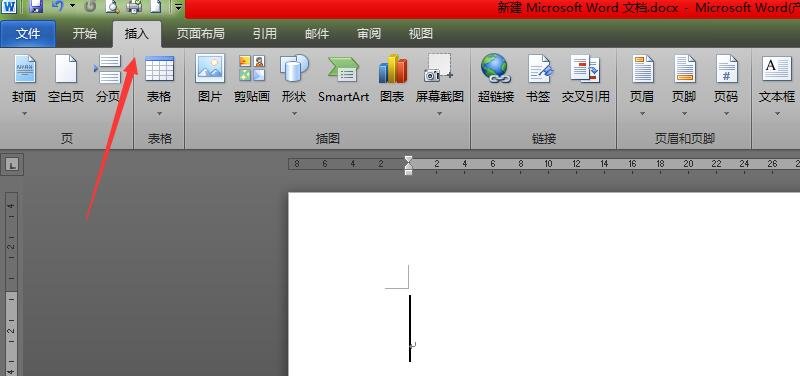Place the cursor in the document page
The width and height of the screenshot is (800, 376).
[x=544, y=284]
